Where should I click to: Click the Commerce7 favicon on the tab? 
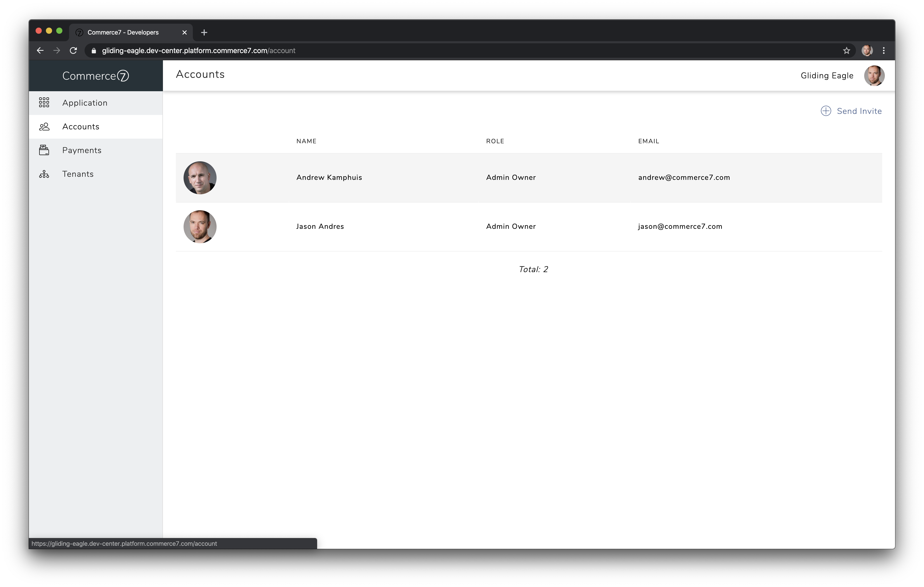(79, 32)
